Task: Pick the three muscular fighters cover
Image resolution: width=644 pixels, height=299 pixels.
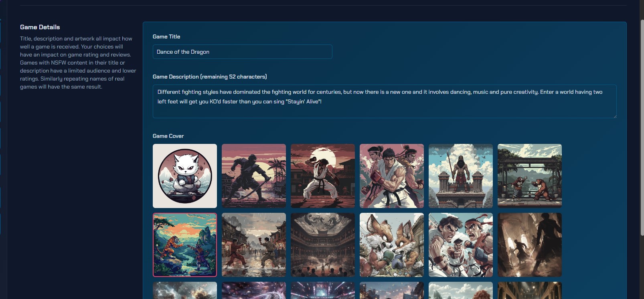Action: (392, 176)
